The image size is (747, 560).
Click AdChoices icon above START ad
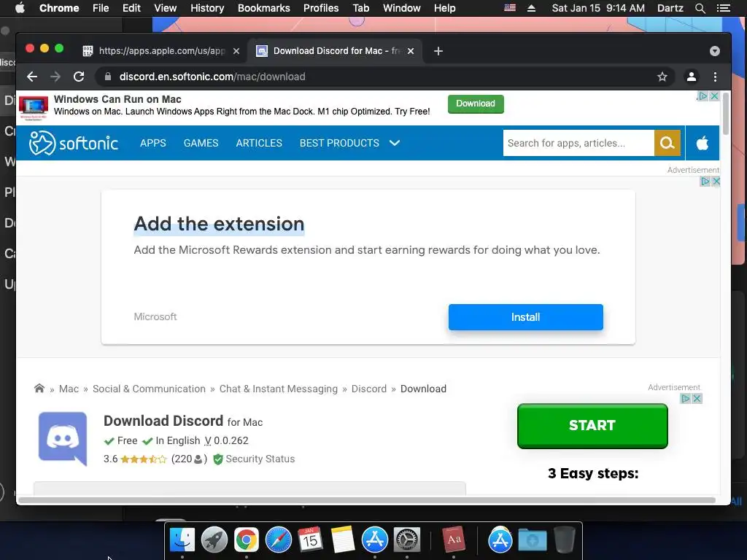[686, 399]
